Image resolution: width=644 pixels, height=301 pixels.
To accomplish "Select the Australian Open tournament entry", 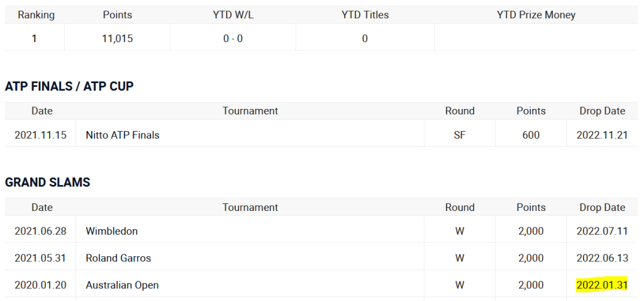I will 122,285.
